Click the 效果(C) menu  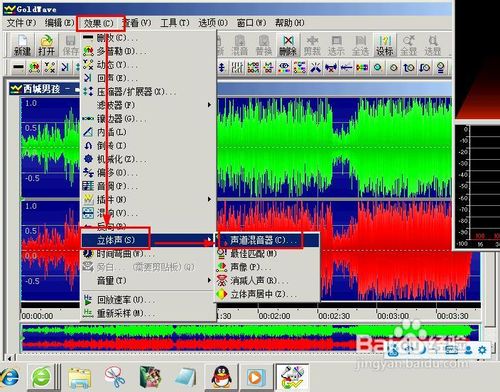[99, 23]
